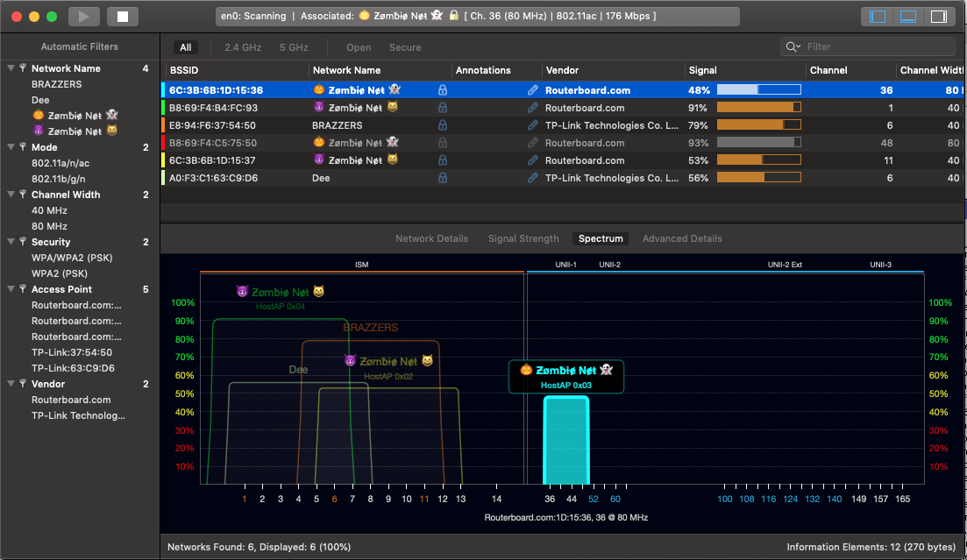967x560 pixels.
Task: Click the Filter search field
Action: (868, 46)
